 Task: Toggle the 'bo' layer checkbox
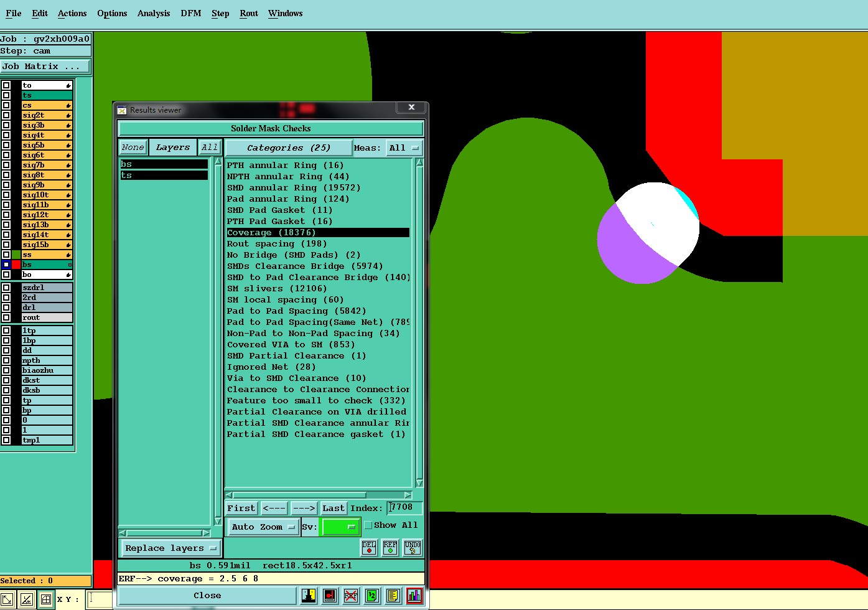pos(6,274)
